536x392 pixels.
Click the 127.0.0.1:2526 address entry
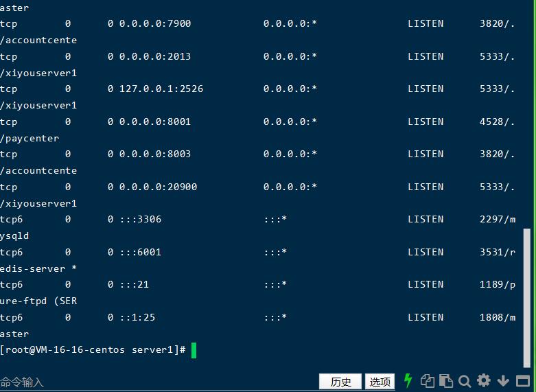coord(161,89)
